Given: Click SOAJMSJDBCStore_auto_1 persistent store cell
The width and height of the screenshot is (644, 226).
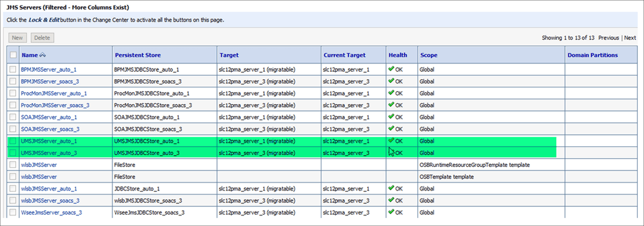Looking at the screenshot, I should (x=147, y=117).
